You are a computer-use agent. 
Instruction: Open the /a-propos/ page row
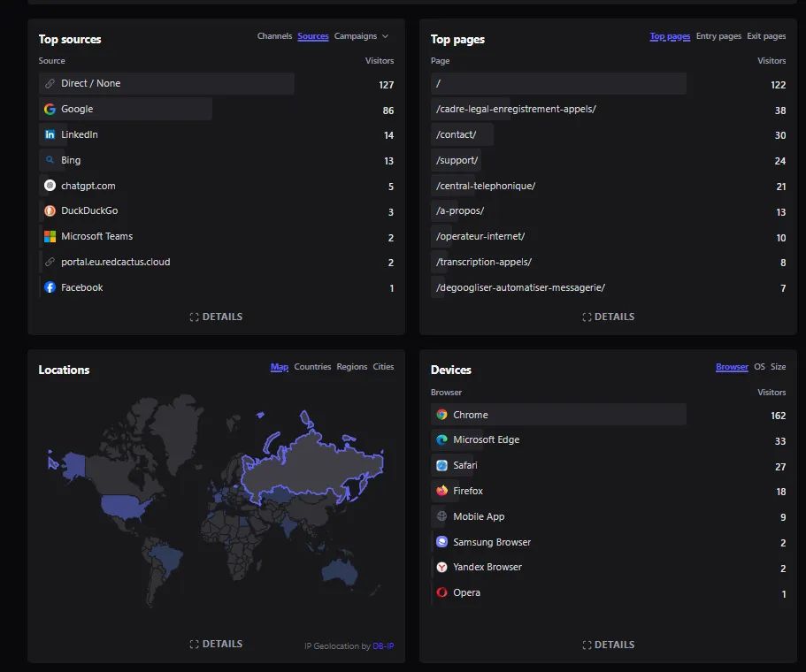608,210
